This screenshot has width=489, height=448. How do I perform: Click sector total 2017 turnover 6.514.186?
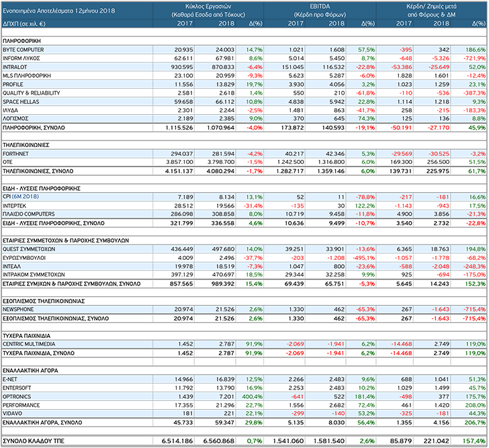pos(177,441)
